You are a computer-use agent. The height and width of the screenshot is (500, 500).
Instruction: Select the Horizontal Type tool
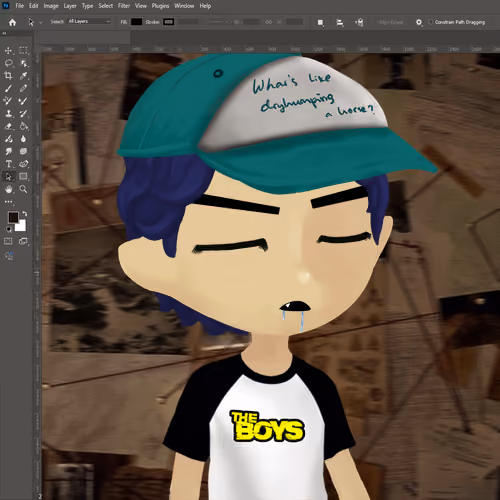point(8,164)
